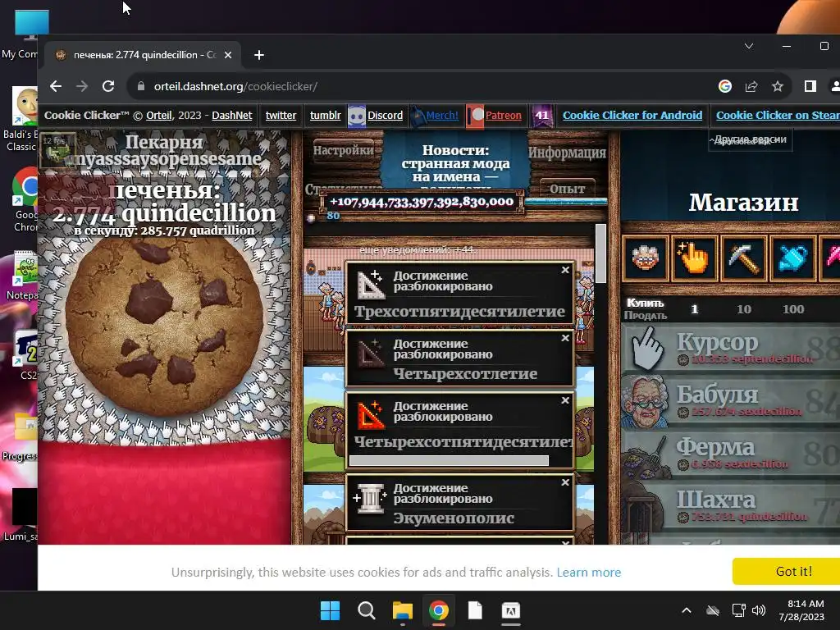Viewport: 840px width, 630px height.
Task: Toggle Chrome side panel
Action: 810,86
